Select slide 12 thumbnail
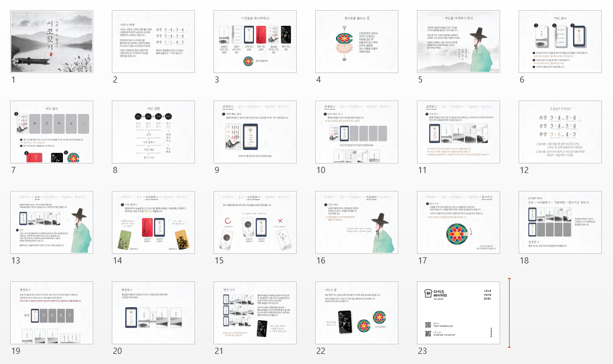Image resolution: width=613 pixels, height=364 pixels. pyautogui.click(x=560, y=132)
